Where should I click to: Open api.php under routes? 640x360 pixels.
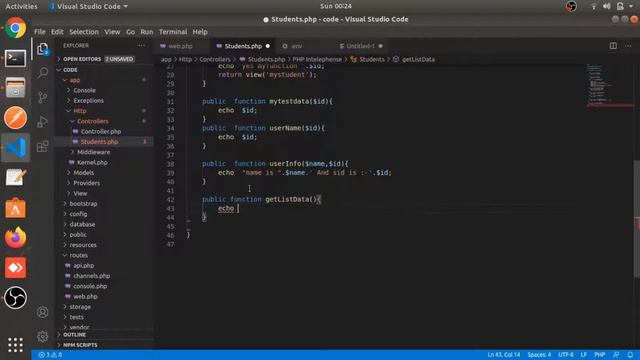(104, 265)
